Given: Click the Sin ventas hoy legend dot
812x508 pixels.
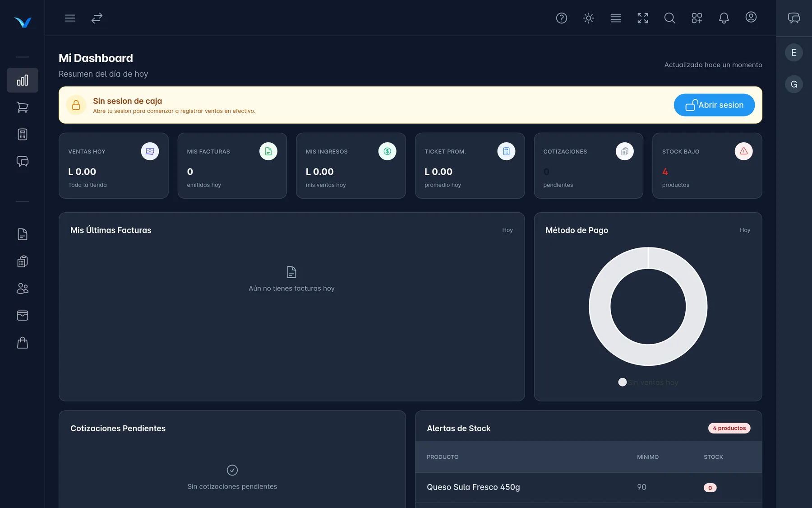Looking at the screenshot, I should pos(623,382).
